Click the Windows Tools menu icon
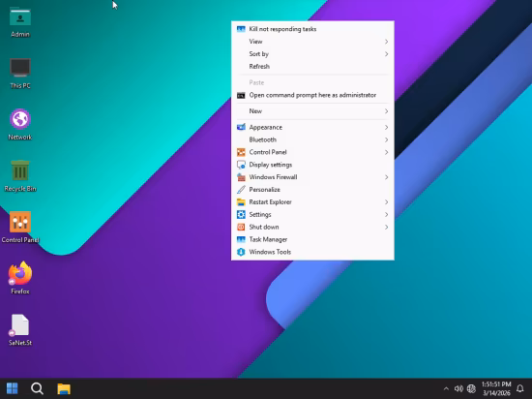The width and height of the screenshot is (532, 399). (x=241, y=252)
